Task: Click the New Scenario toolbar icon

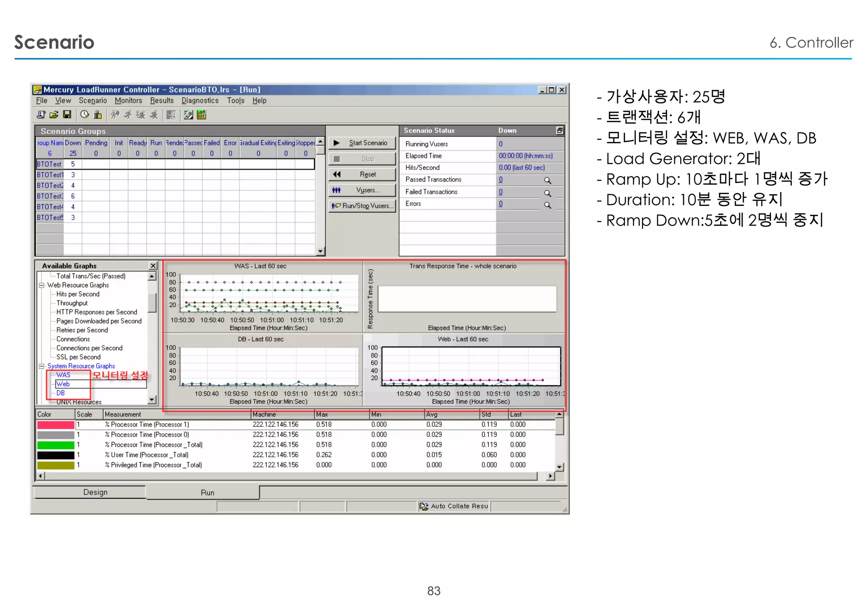Action: pyautogui.click(x=41, y=114)
